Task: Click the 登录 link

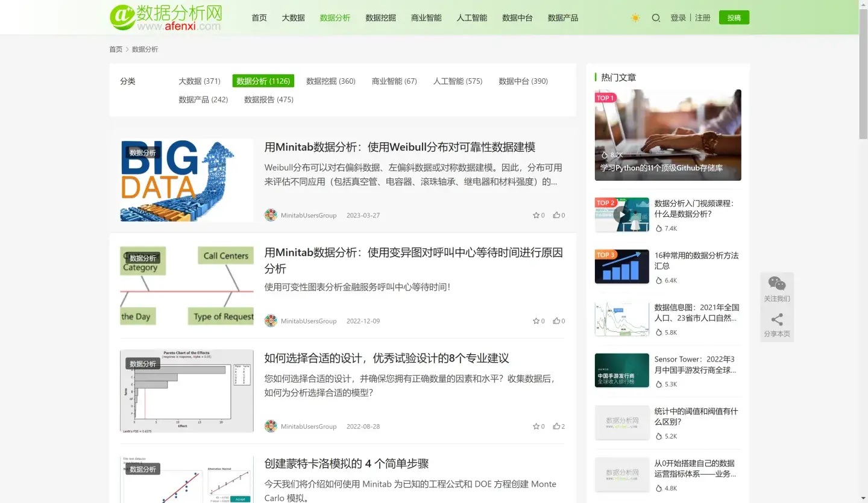Action: click(x=678, y=18)
